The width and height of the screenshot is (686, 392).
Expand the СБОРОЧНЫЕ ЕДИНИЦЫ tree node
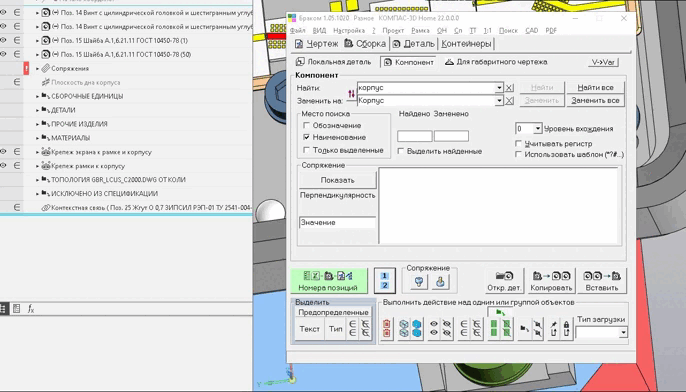tap(37, 96)
